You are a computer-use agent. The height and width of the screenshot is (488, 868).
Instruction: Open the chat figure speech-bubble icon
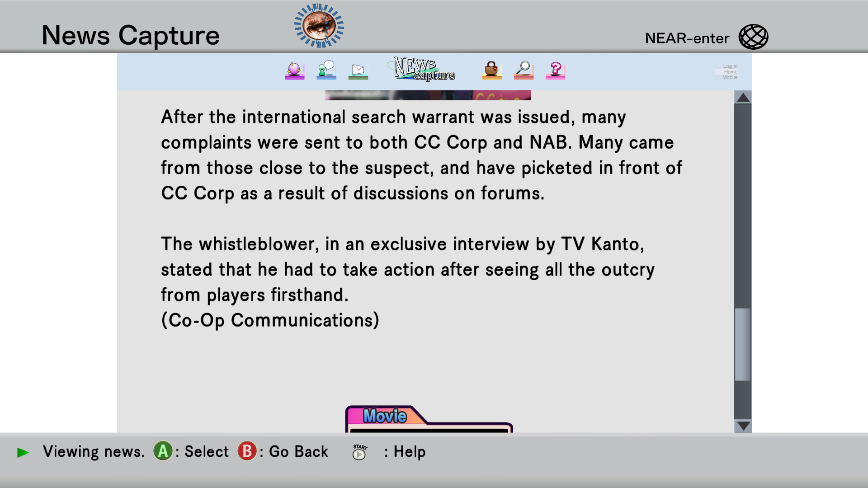(x=326, y=70)
